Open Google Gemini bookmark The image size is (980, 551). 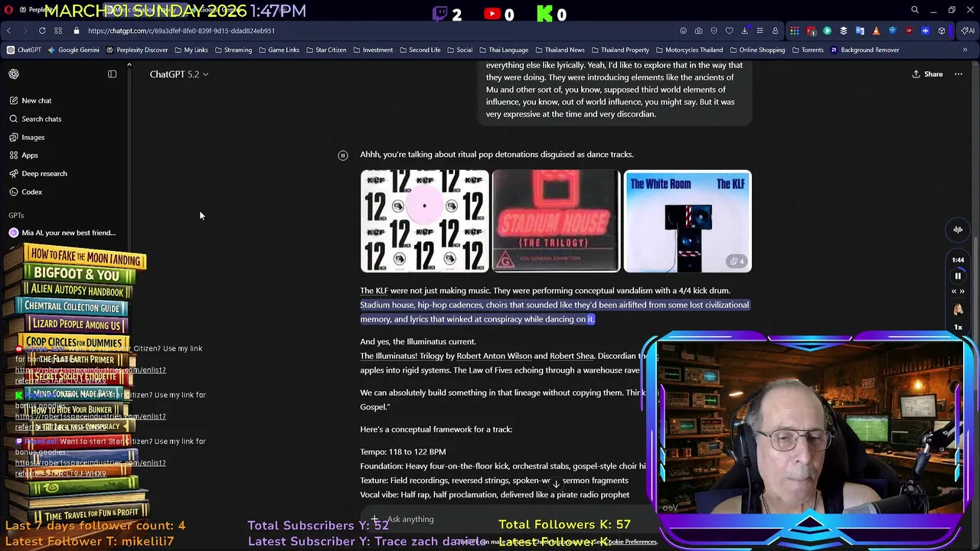(73, 50)
